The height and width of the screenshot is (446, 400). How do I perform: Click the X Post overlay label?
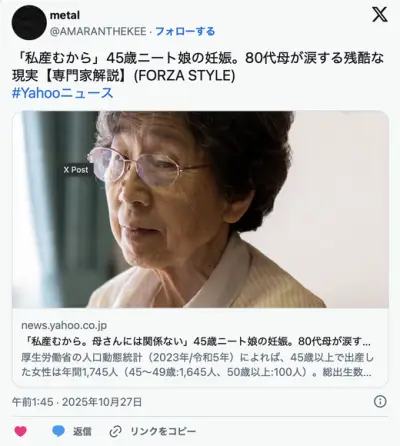tap(76, 170)
